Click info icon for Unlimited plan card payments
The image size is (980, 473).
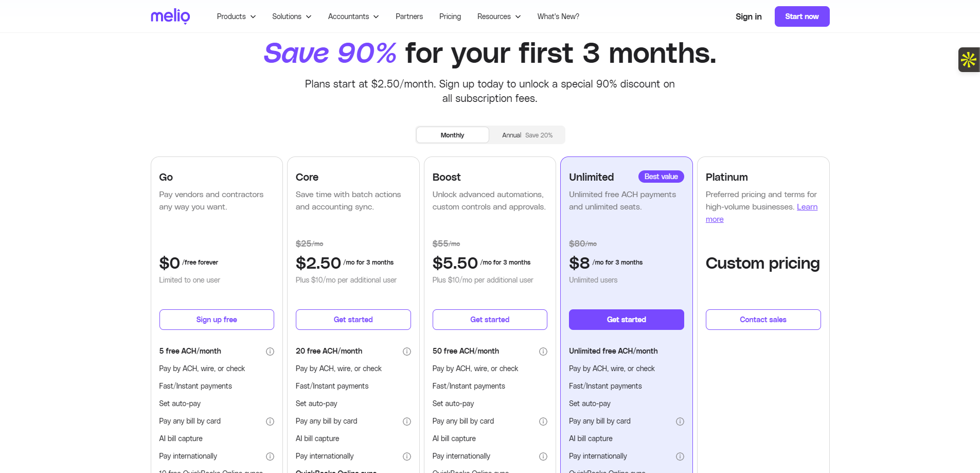click(x=680, y=422)
